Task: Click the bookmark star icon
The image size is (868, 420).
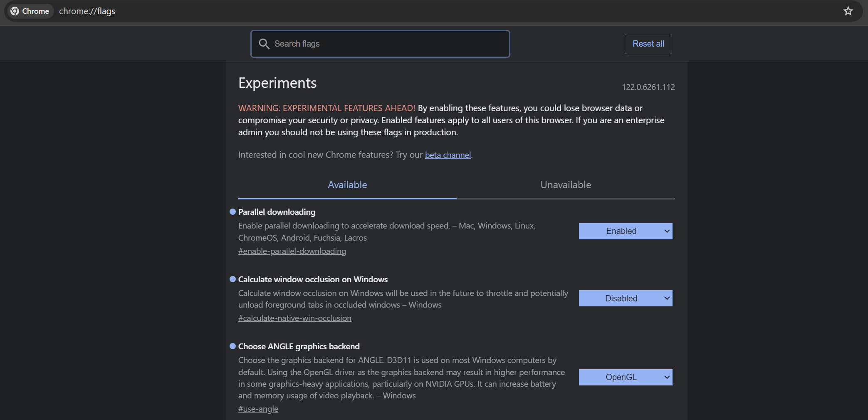Action: point(848,11)
